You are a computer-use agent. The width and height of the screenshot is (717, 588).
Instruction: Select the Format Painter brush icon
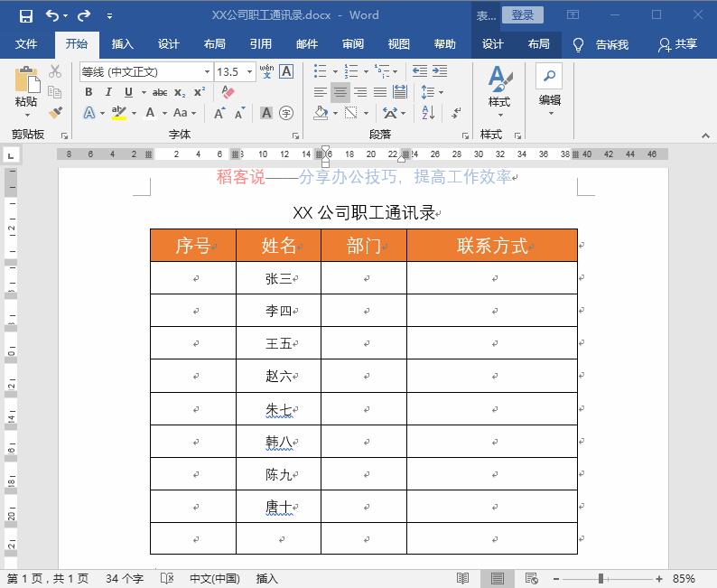click(55, 113)
